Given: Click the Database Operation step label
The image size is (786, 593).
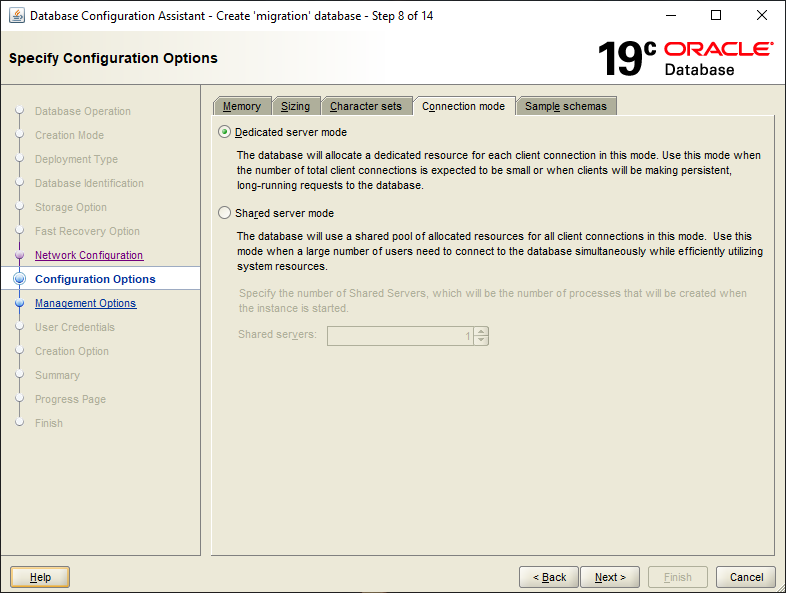Looking at the screenshot, I should click(83, 111).
